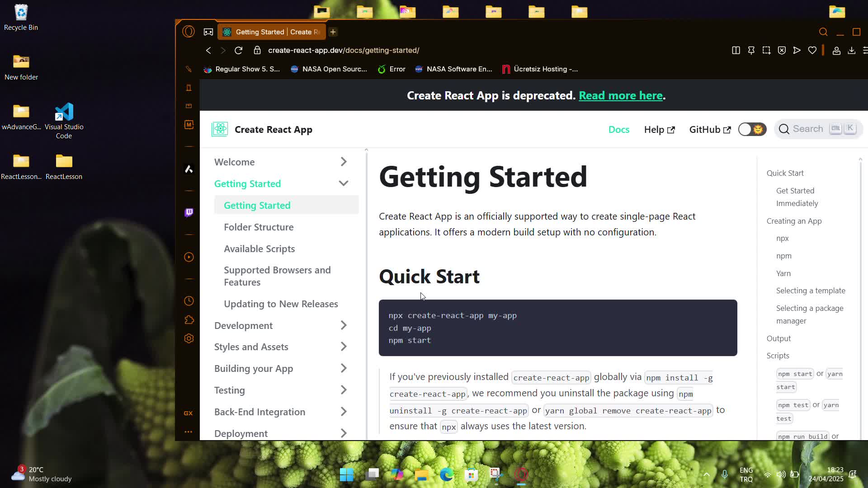Jump to Yarn in table of contents
This screenshot has height=488, width=868.
coord(783,273)
